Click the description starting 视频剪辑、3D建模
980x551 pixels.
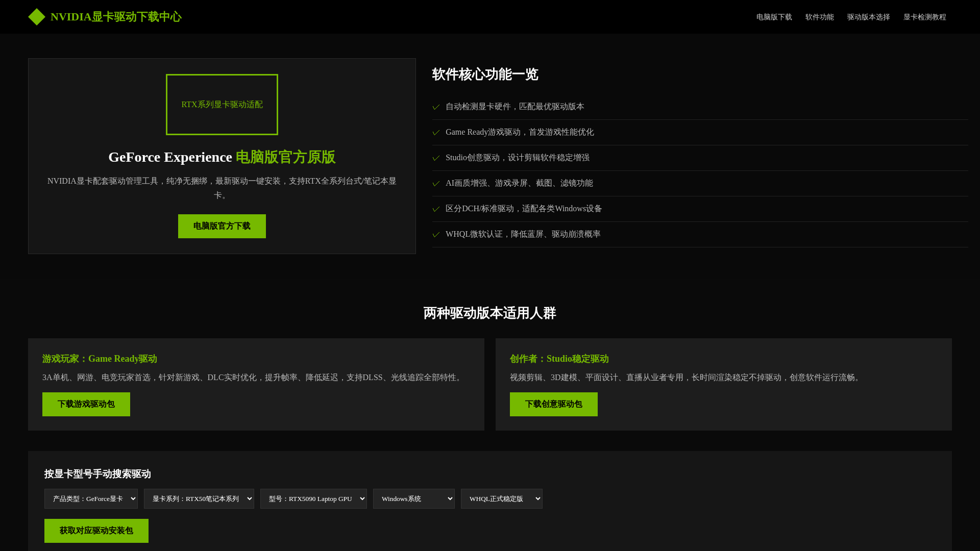pyautogui.click(x=687, y=378)
